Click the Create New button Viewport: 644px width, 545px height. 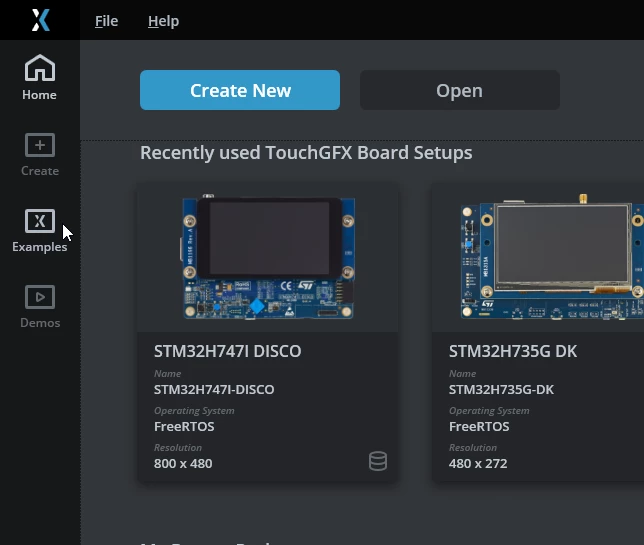pyautogui.click(x=240, y=90)
